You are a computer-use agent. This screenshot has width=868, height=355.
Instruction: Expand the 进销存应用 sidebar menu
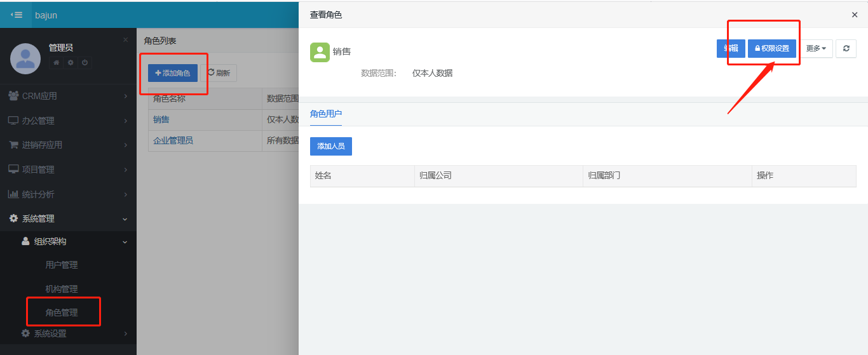(68, 145)
